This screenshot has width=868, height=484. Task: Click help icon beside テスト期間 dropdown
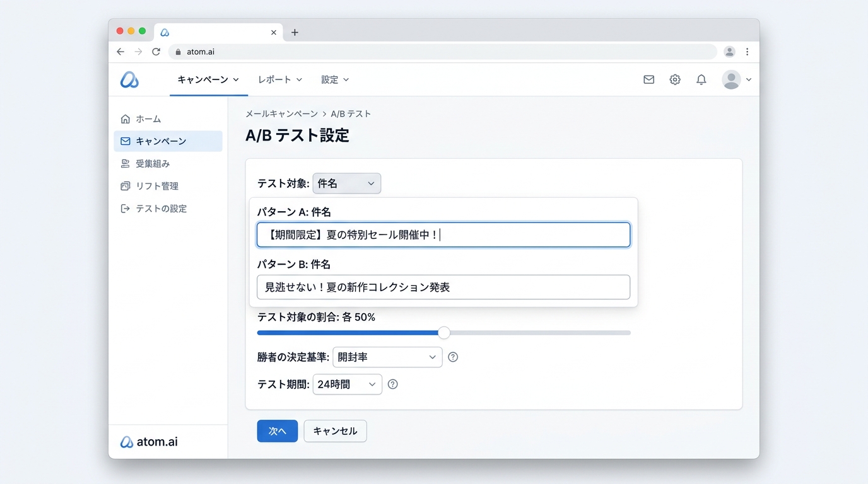[392, 384]
